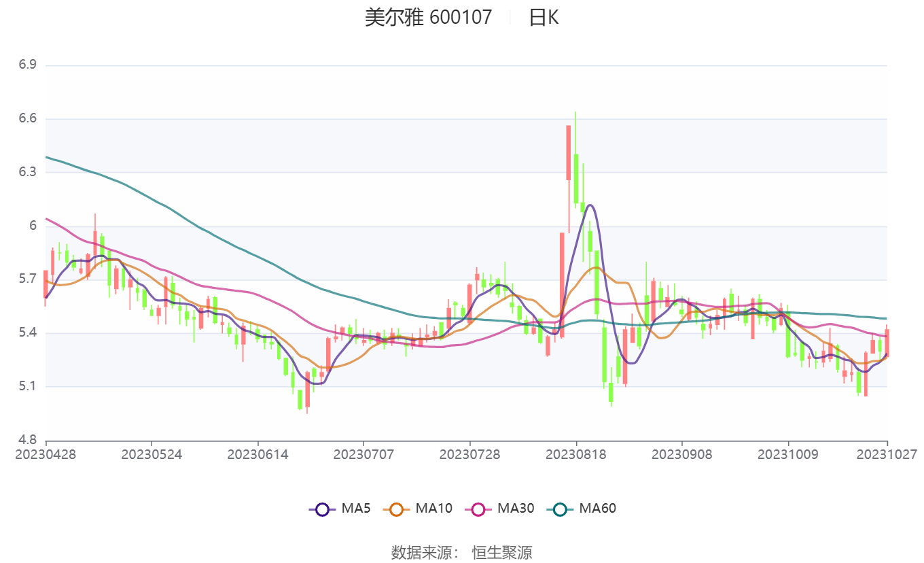This screenshot has height=563, width=924.
Task: Click the chart title 美尔雅 600107
Action: point(428,18)
